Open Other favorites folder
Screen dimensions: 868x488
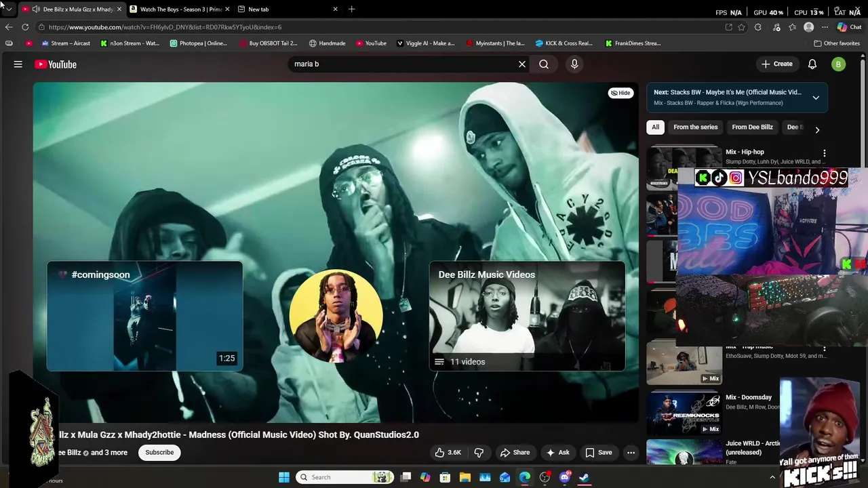point(837,43)
